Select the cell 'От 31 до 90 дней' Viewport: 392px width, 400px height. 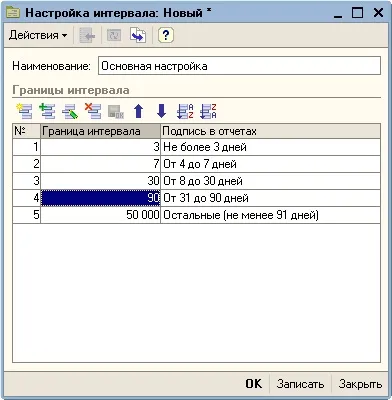click(x=270, y=198)
